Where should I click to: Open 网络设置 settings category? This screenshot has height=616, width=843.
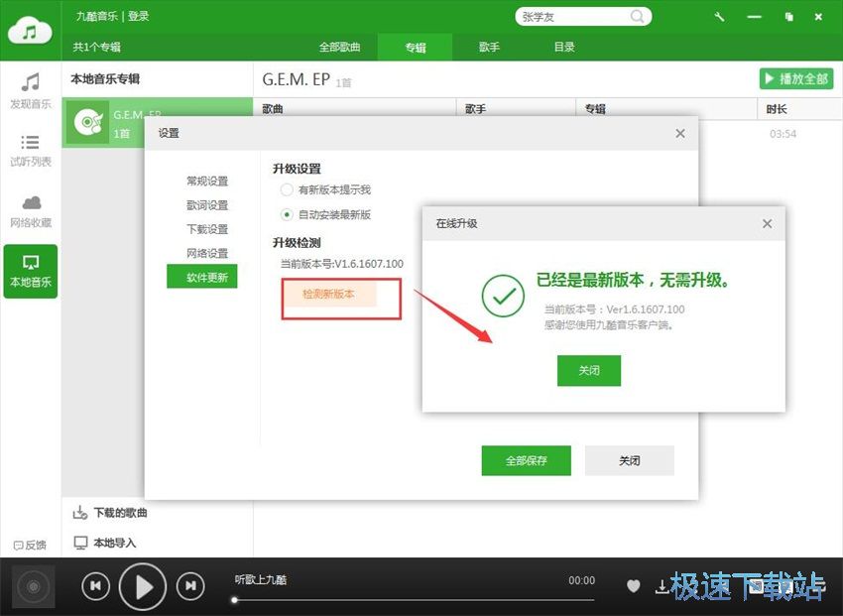pyautogui.click(x=207, y=253)
